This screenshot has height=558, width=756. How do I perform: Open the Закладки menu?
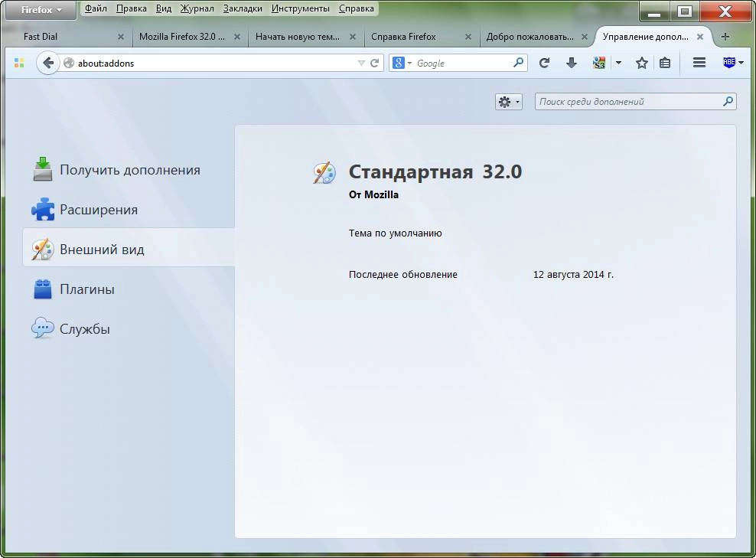(x=243, y=8)
